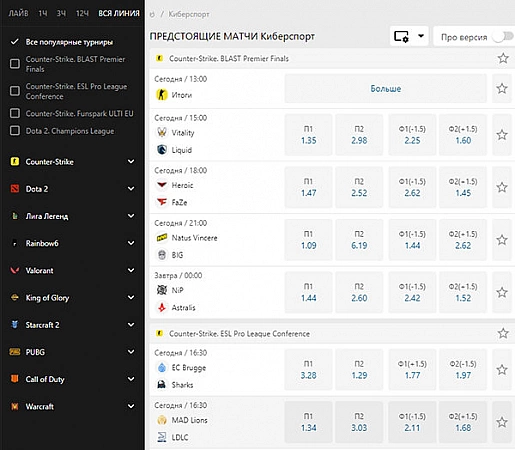Image resolution: width=515 pixels, height=450 pixels.
Task: Favorite the BLAST Premier Finals tournament star
Action: pos(503,58)
